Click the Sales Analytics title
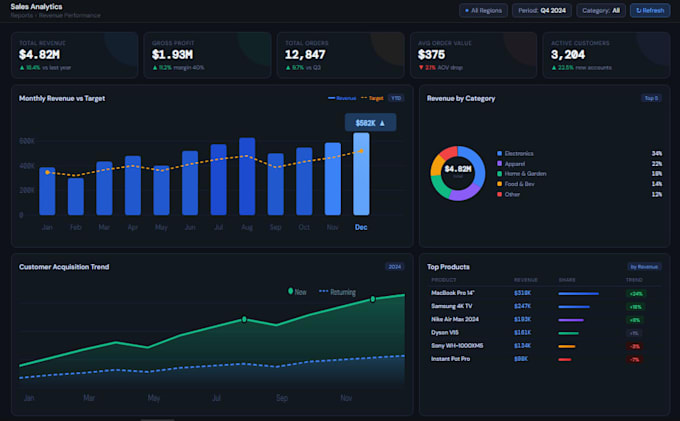680x421 pixels. click(x=36, y=7)
